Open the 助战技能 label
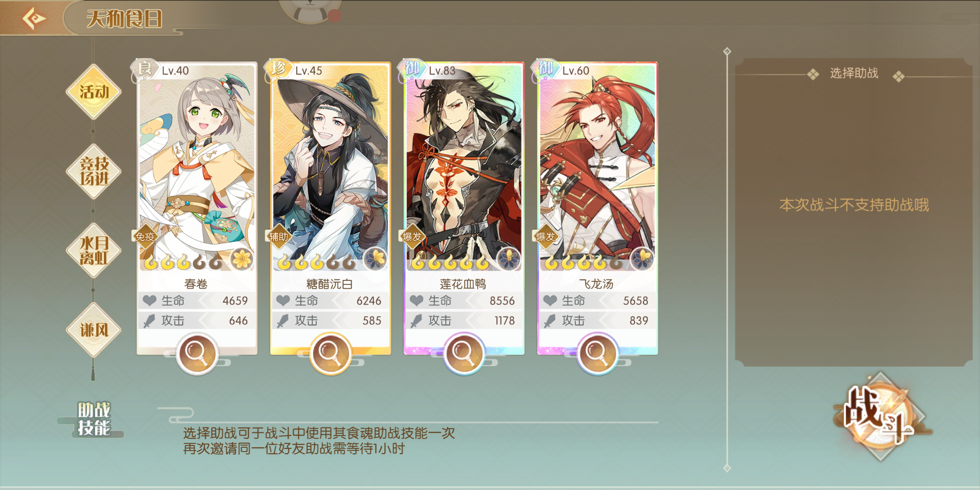The height and width of the screenshot is (490, 980). [x=93, y=418]
